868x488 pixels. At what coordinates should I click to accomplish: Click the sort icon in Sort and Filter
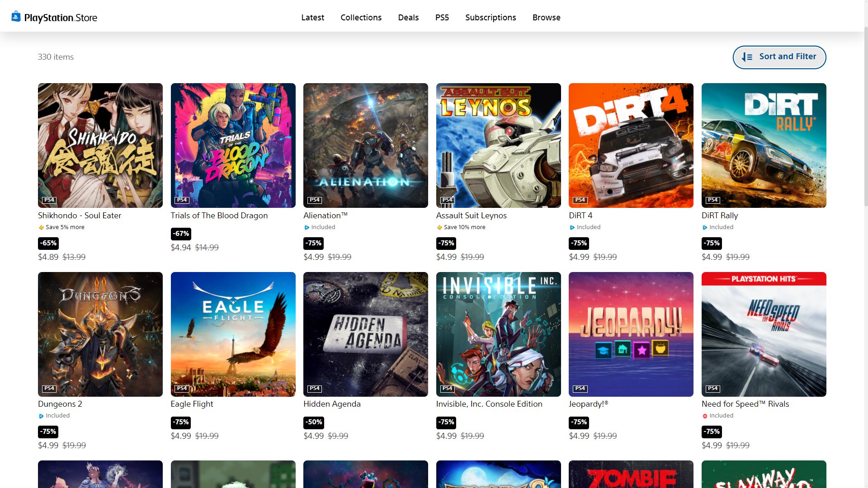[x=747, y=57]
